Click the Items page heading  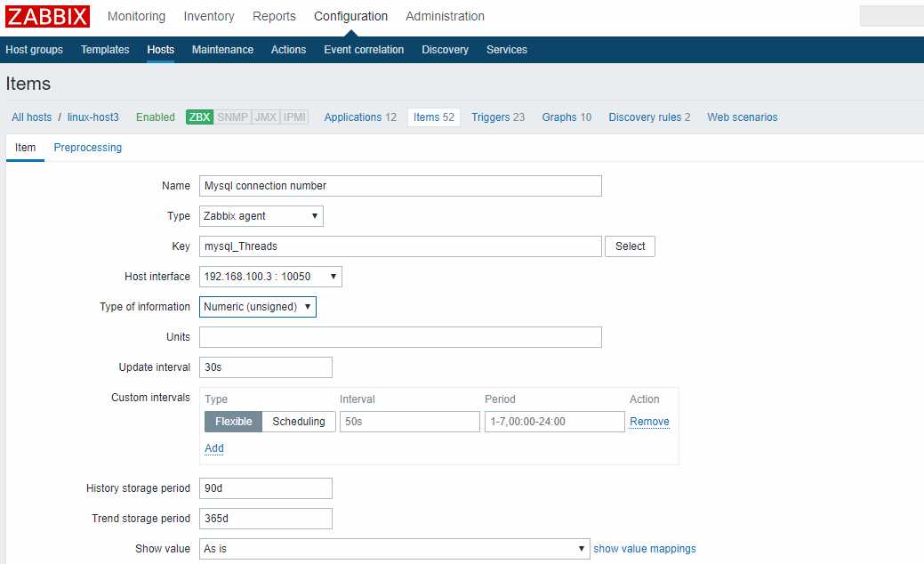(28, 84)
